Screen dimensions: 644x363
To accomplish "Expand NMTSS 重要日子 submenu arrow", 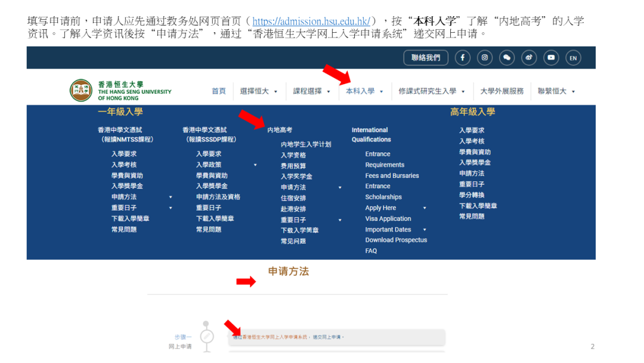I will click(x=171, y=208).
